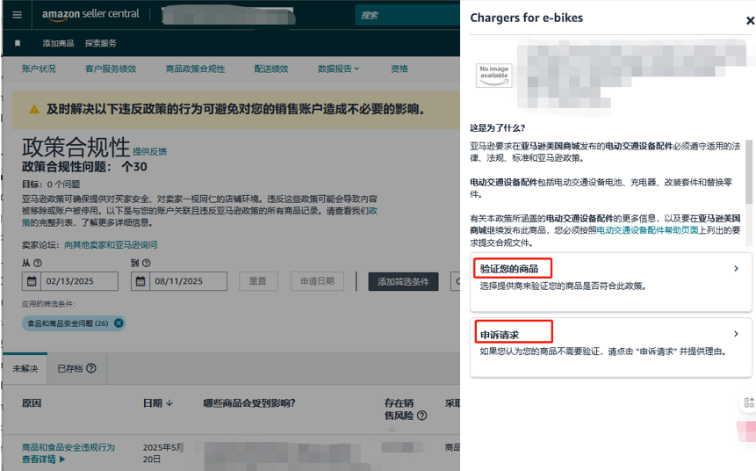
Task: Open the 电动交通设备配件帮助页面 link
Action: (648, 230)
